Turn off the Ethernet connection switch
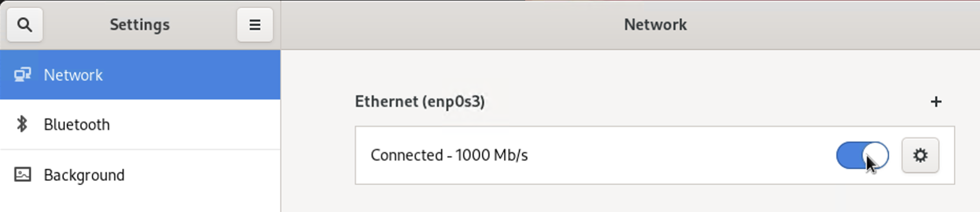 click(861, 155)
